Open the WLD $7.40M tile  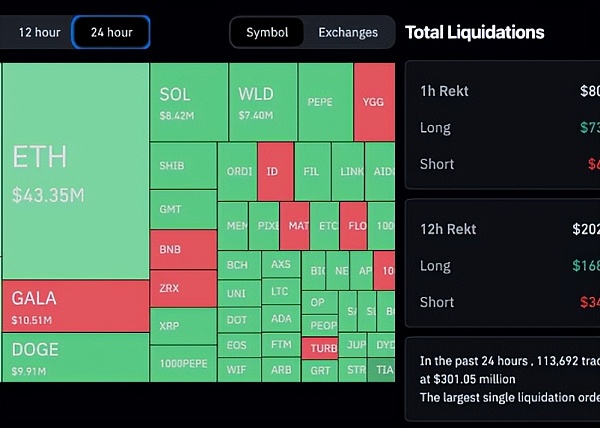point(263,102)
